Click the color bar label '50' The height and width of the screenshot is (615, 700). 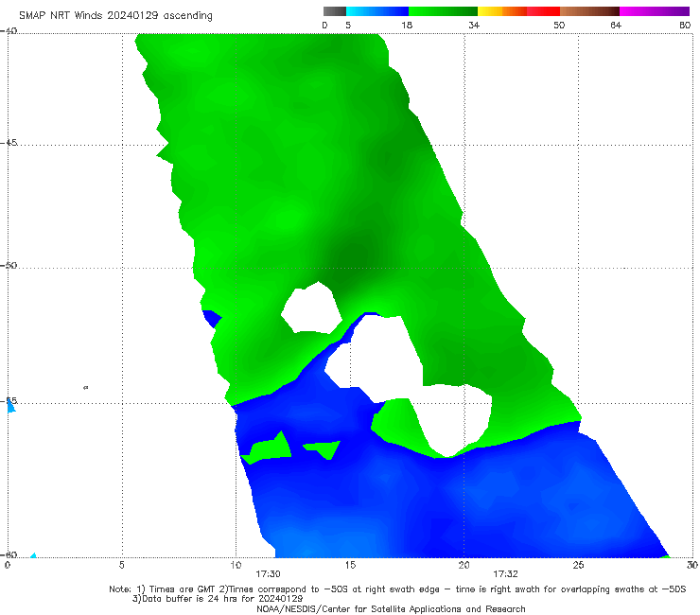point(559,26)
